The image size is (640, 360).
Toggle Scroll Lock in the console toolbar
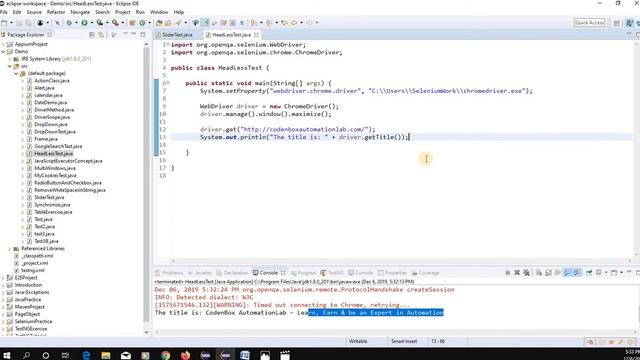click(548, 273)
